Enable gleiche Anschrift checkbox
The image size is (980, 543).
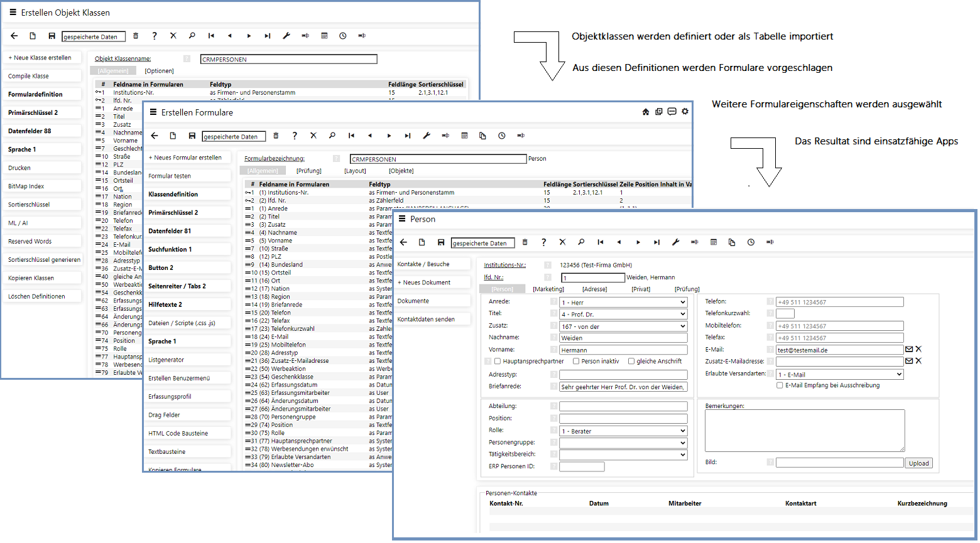(631, 362)
